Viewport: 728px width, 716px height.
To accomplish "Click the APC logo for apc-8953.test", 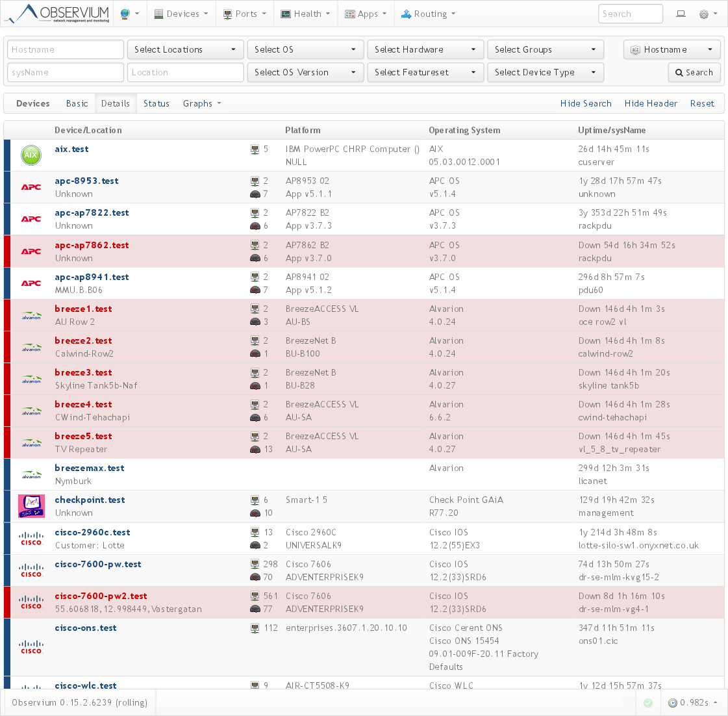I will tap(31, 187).
